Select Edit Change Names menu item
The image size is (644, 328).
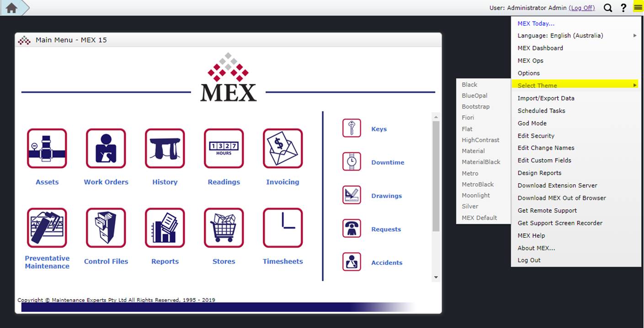tap(576, 148)
